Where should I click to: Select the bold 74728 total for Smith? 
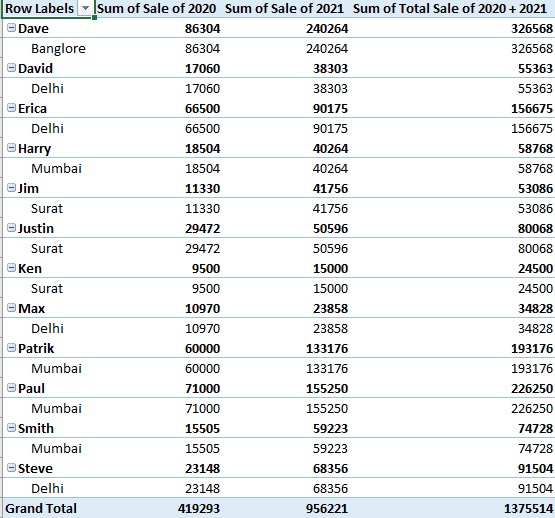point(535,429)
